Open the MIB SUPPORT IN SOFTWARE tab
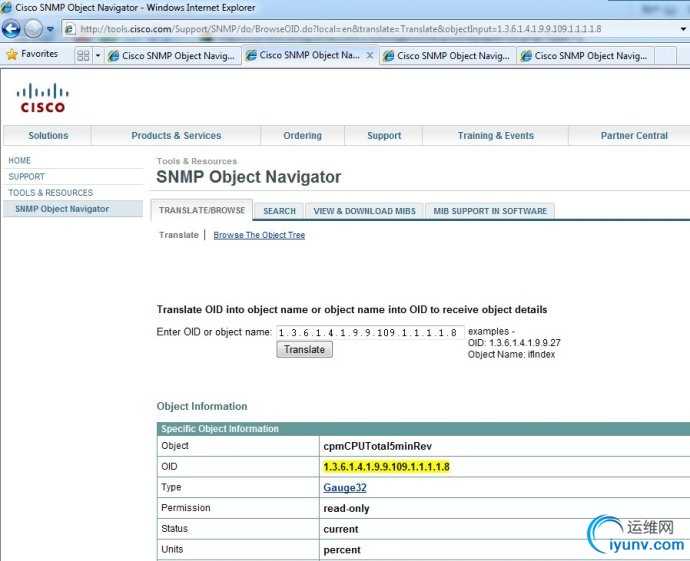The width and height of the screenshot is (690, 561). coord(490,211)
